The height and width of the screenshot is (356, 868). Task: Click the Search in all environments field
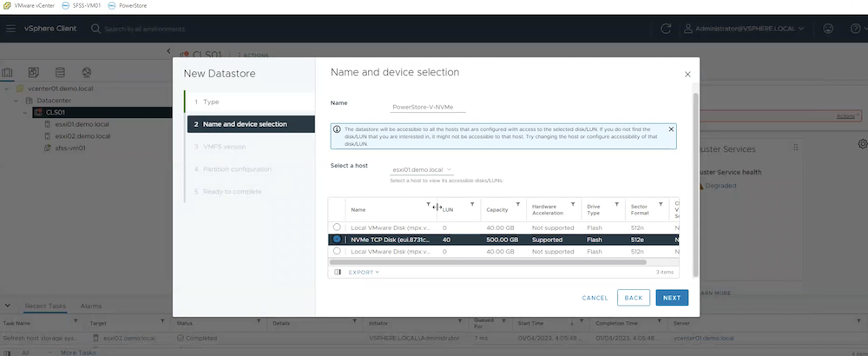pos(144,29)
